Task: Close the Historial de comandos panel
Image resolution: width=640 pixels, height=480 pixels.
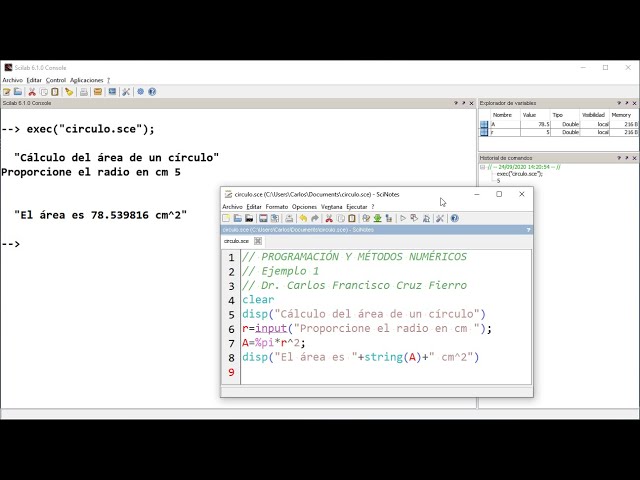Action: (x=634, y=158)
